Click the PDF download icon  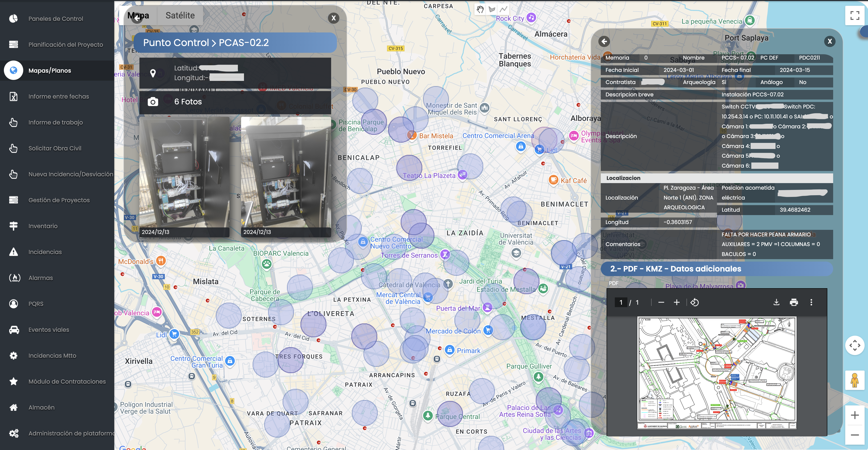click(x=776, y=302)
